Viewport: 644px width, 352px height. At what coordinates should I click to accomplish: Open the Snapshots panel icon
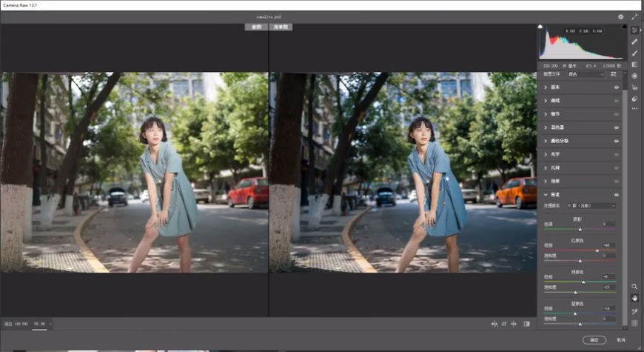click(634, 99)
